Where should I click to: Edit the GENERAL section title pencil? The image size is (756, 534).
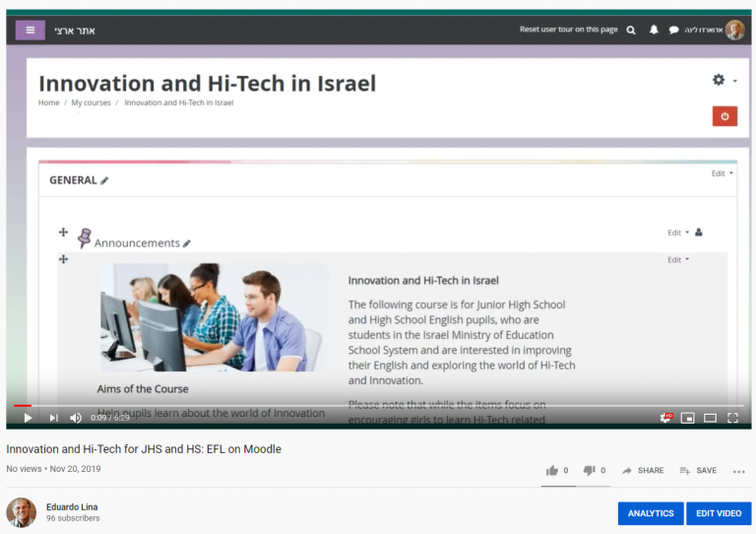tap(104, 180)
